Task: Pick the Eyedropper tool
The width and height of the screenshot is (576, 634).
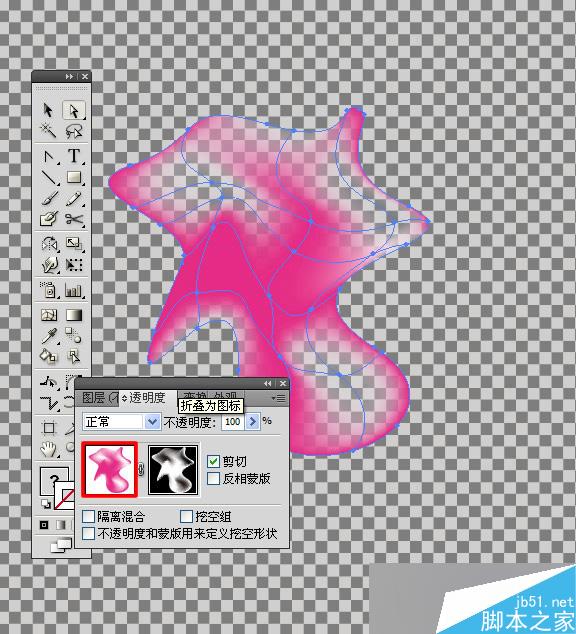Action: tap(49, 336)
